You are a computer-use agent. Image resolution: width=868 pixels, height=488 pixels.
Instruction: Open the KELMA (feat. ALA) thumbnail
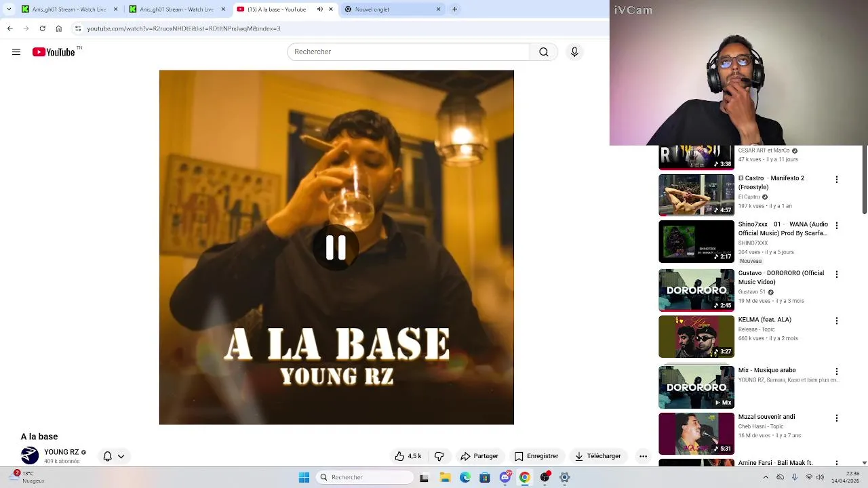coord(696,337)
